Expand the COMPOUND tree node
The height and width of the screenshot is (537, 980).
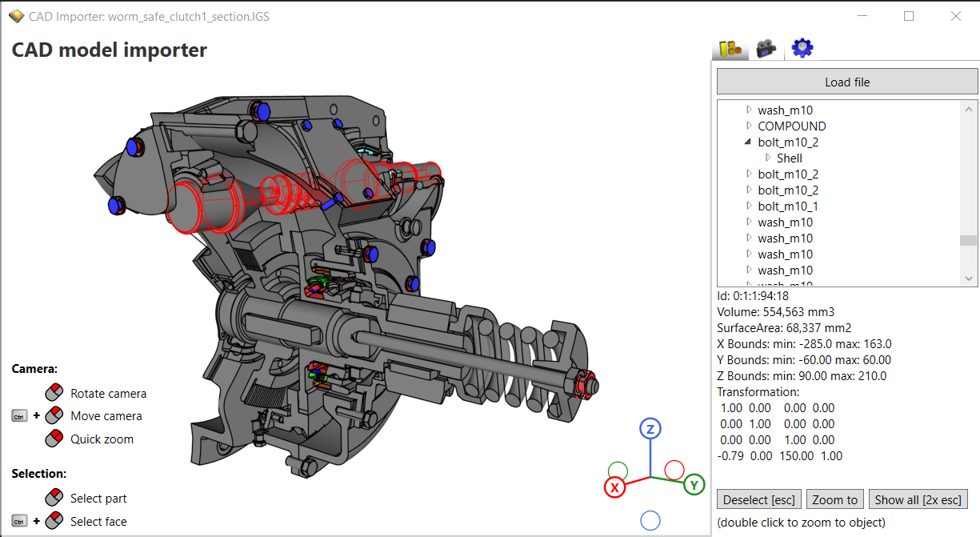click(748, 126)
